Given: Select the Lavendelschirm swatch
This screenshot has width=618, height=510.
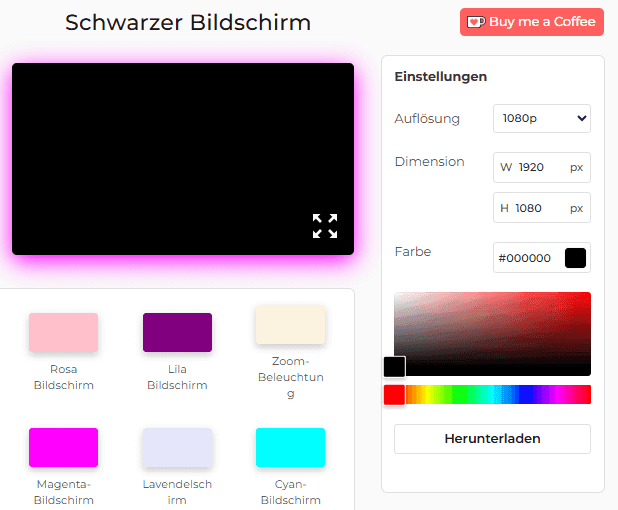Looking at the screenshot, I should coord(177,447).
